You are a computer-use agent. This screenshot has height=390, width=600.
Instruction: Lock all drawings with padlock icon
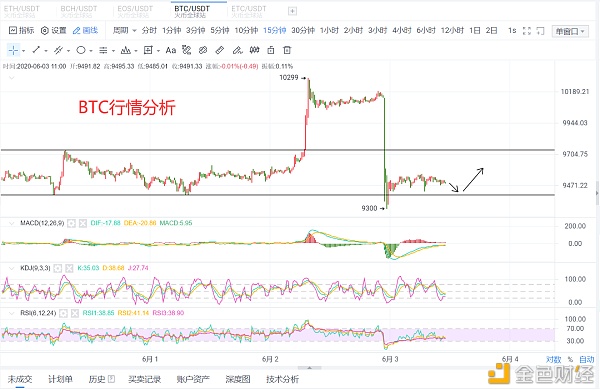click(x=271, y=50)
